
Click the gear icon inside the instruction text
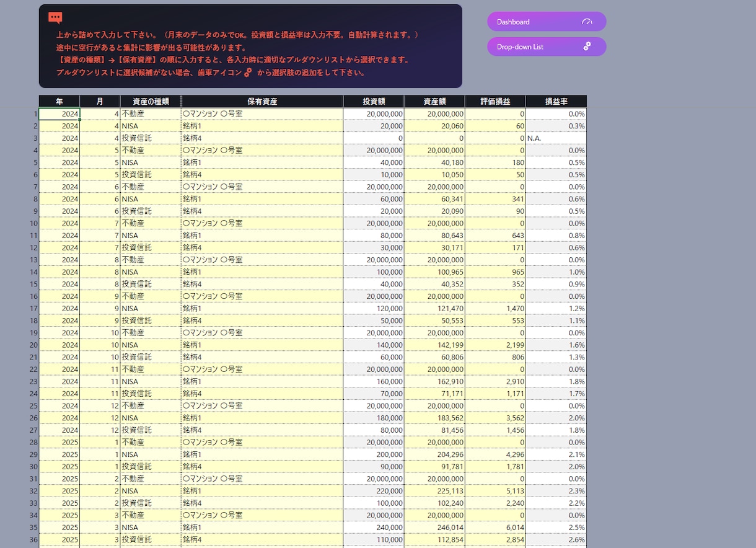[248, 73]
